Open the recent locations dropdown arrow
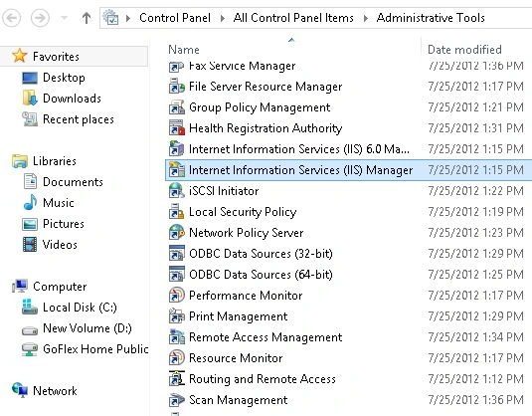The image size is (532, 416). [x=64, y=18]
